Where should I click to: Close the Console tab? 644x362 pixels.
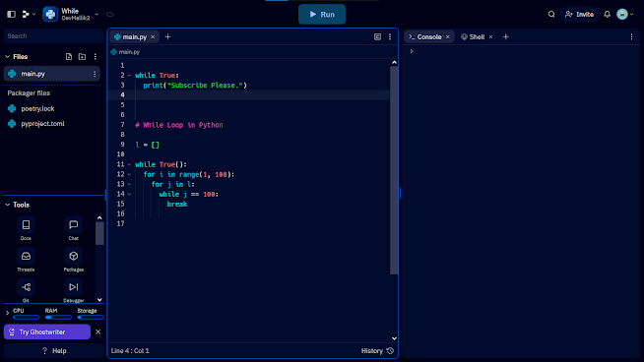click(448, 37)
